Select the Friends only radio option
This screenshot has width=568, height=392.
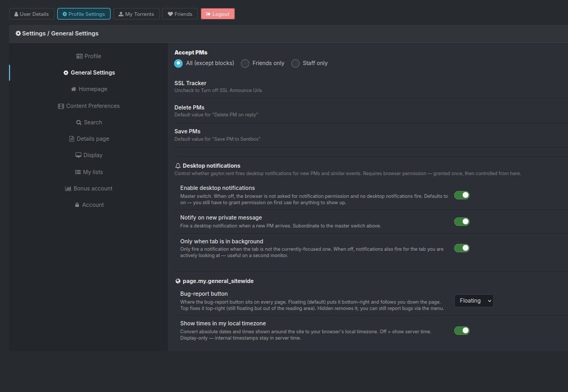(245, 63)
